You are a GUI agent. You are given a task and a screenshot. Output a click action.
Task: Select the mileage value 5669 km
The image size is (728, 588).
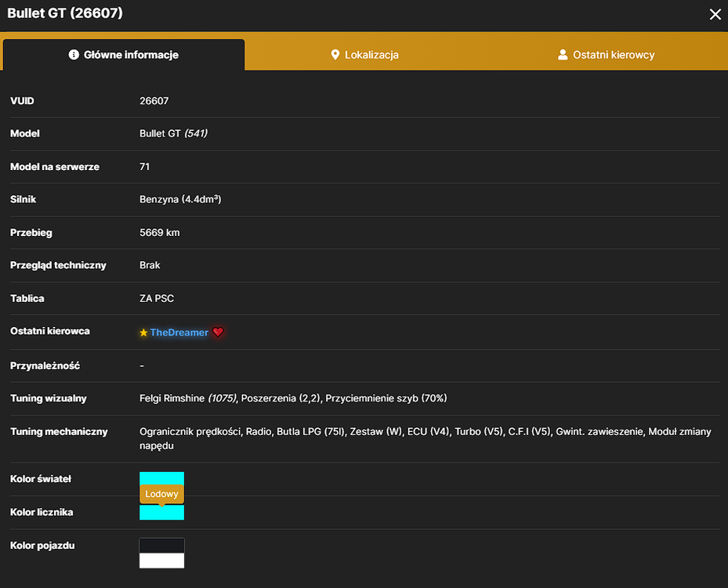tap(160, 233)
